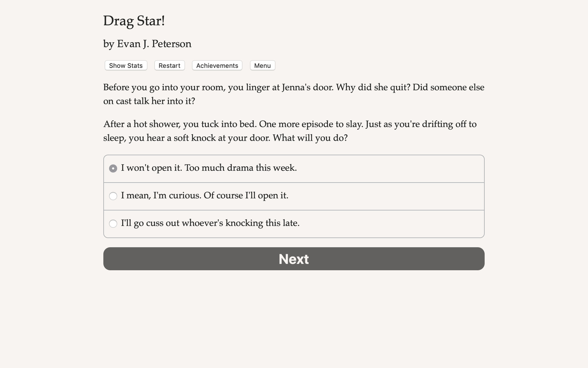
Task: Click the game title "Drag Star!"
Action: pyautogui.click(x=134, y=21)
